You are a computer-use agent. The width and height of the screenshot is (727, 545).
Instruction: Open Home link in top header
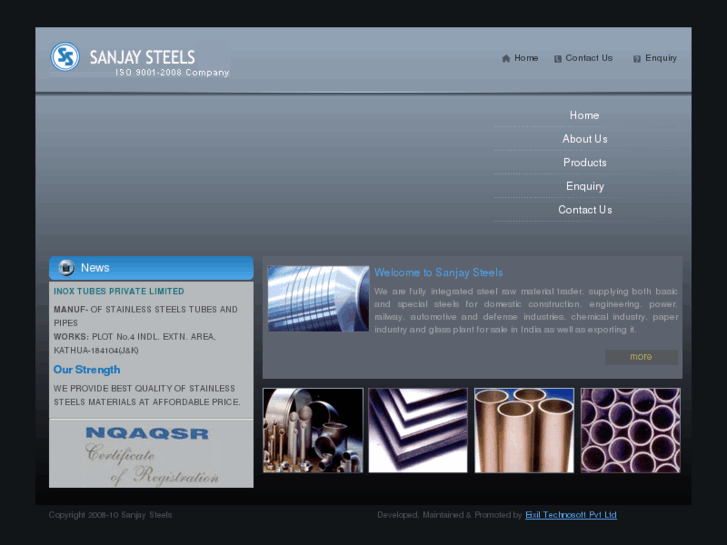[526, 58]
